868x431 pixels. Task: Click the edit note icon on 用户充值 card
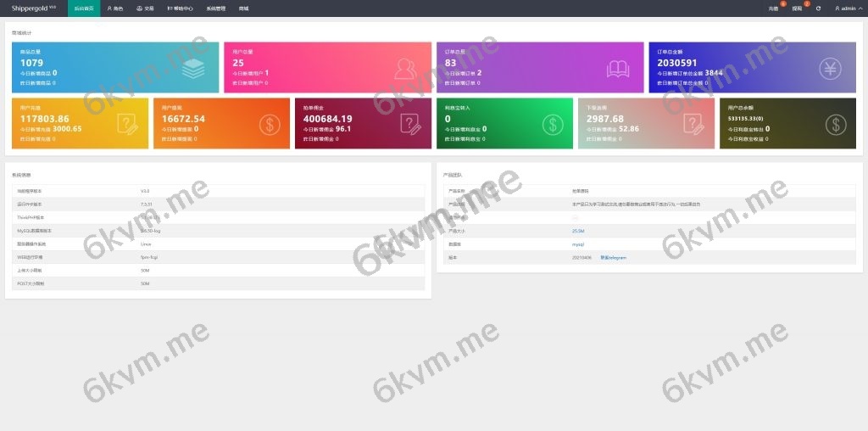127,125
